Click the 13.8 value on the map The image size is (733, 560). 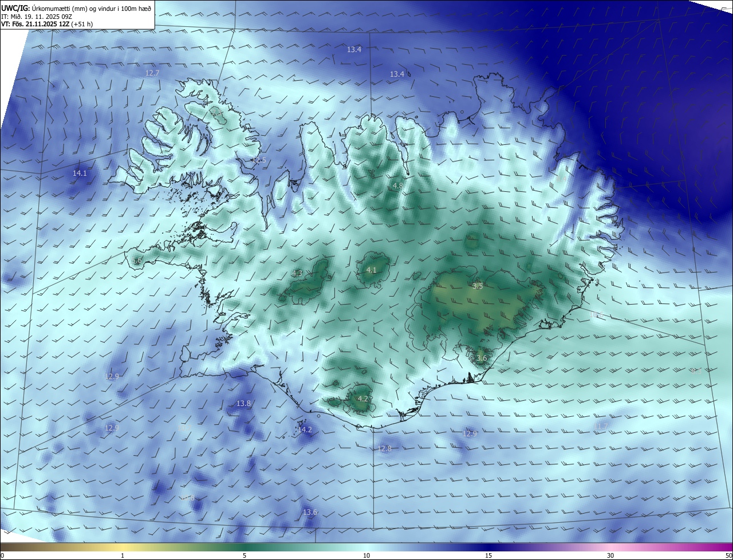click(x=243, y=404)
